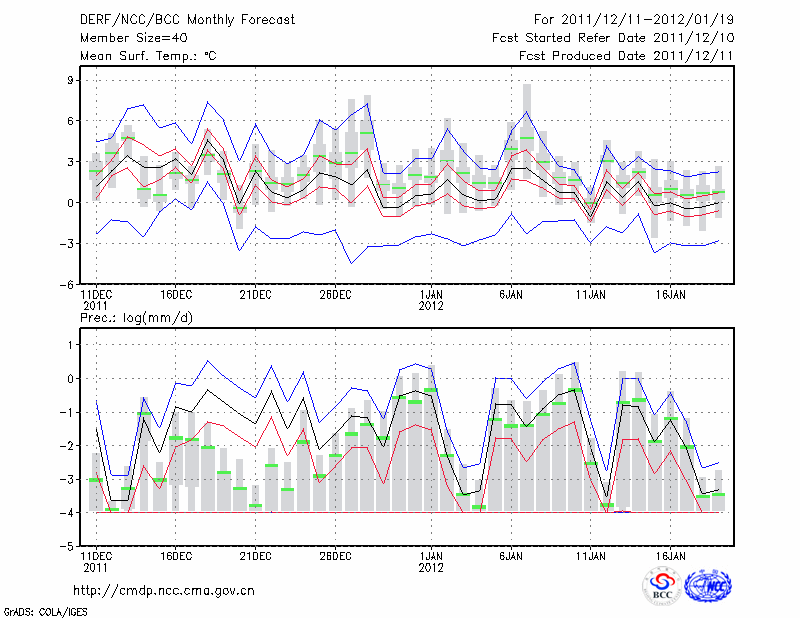Click 26DEC marker below temperature chart
The image size is (800, 618).
pyautogui.click(x=335, y=295)
